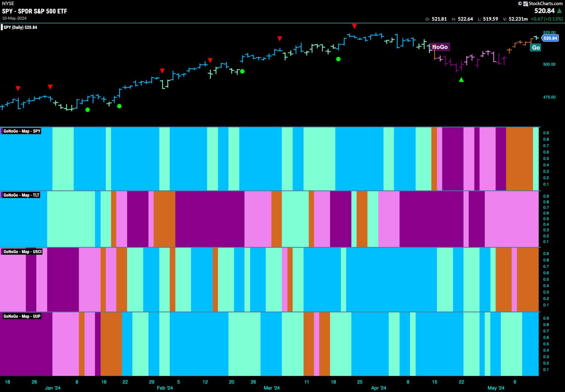Click the red down triangle above February 12
This screenshot has width=565, height=392.
(x=210, y=60)
